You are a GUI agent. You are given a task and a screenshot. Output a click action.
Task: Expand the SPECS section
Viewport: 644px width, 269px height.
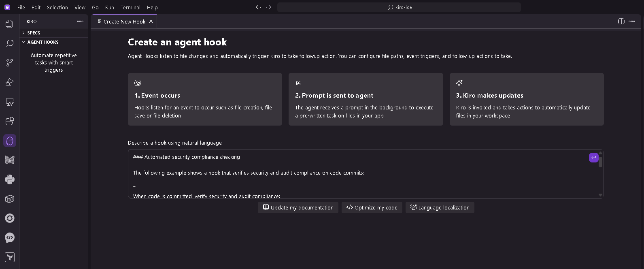point(34,33)
